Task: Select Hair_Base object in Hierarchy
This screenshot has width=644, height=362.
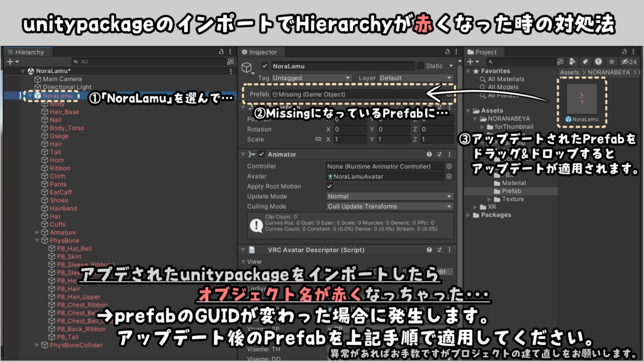Action: click(64, 112)
